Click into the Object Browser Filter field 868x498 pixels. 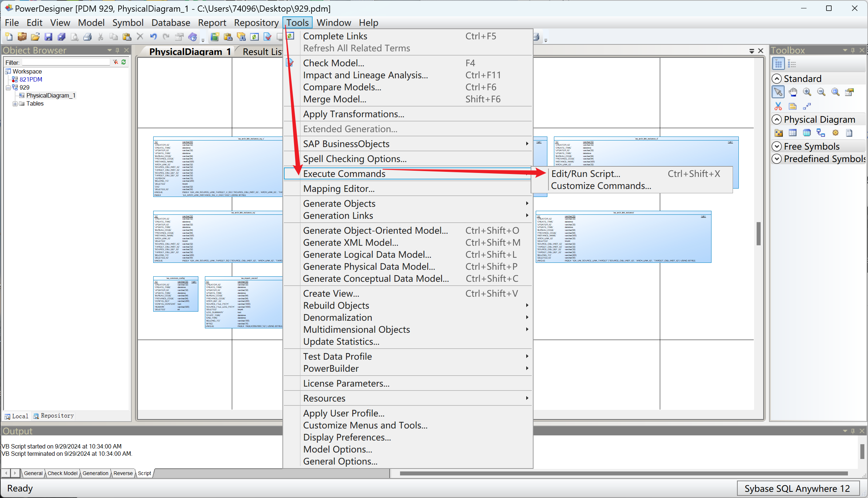66,63
